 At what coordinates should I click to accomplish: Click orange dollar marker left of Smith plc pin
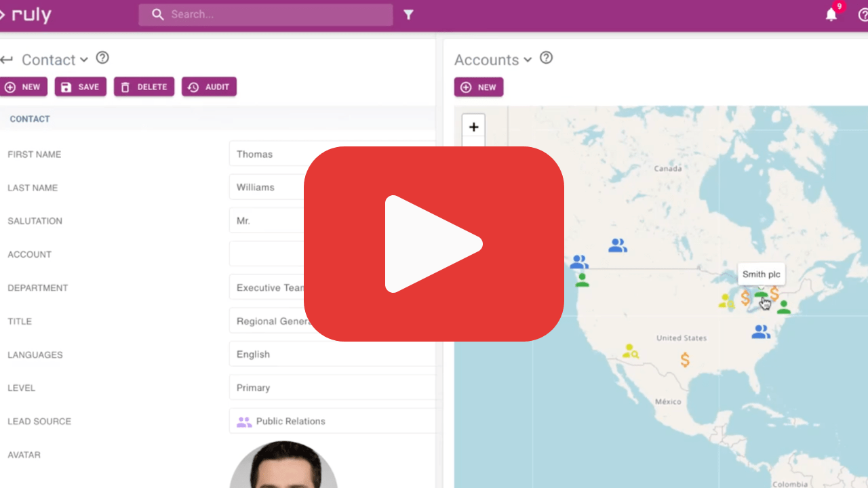[745, 298]
